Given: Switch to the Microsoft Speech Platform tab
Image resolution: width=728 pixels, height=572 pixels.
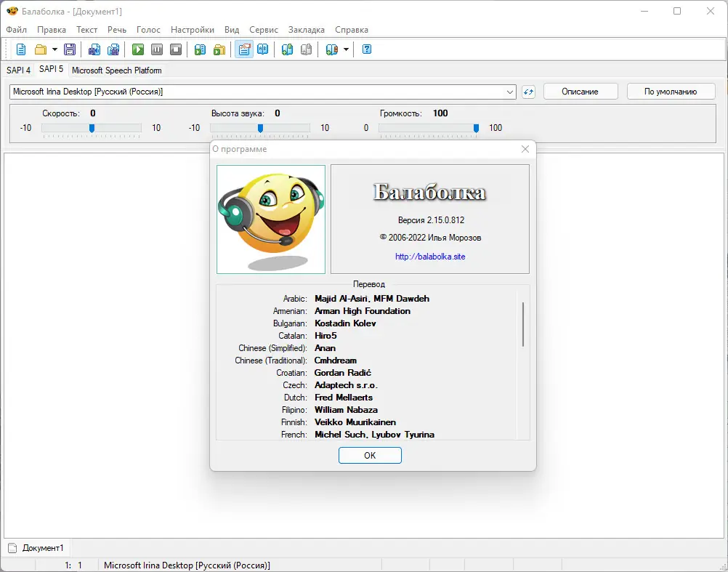Looking at the screenshot, I should pos(116,71).
